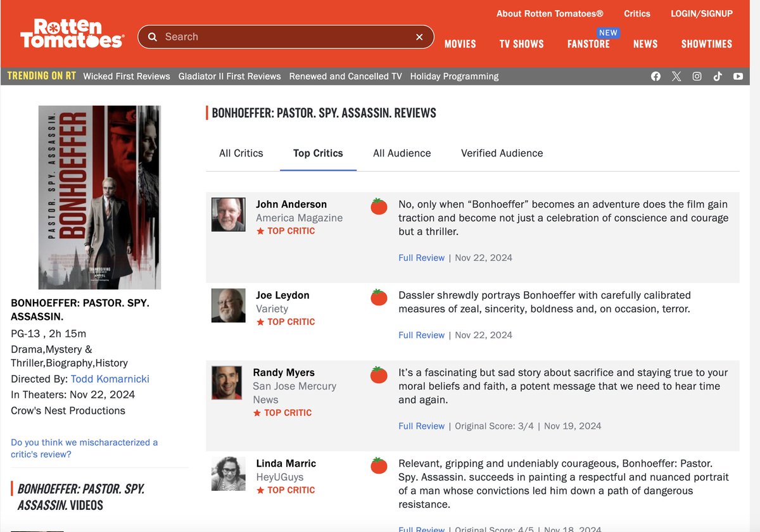The width and height of the screenshot is (760, 532).
Task: Clear search with the X icon
Action: (419, 37)
